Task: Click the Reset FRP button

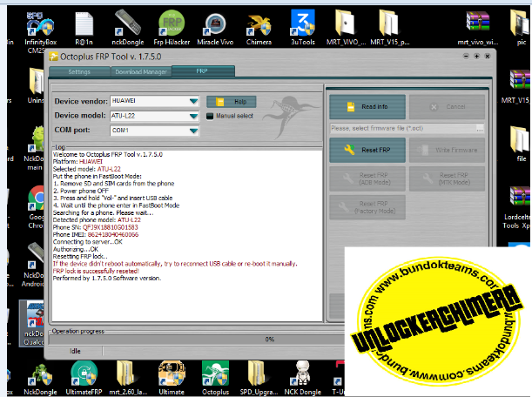Action: tap(367, 150)
